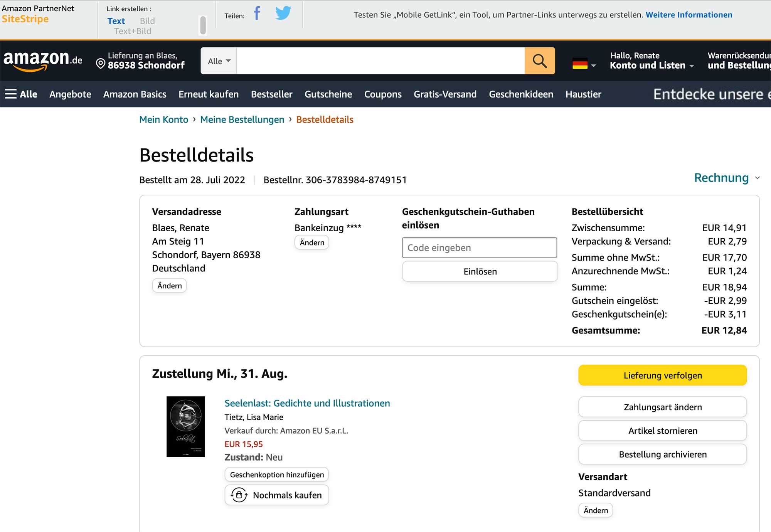
Task: Click the delivery location pin icon
Action: click(100, 64)
